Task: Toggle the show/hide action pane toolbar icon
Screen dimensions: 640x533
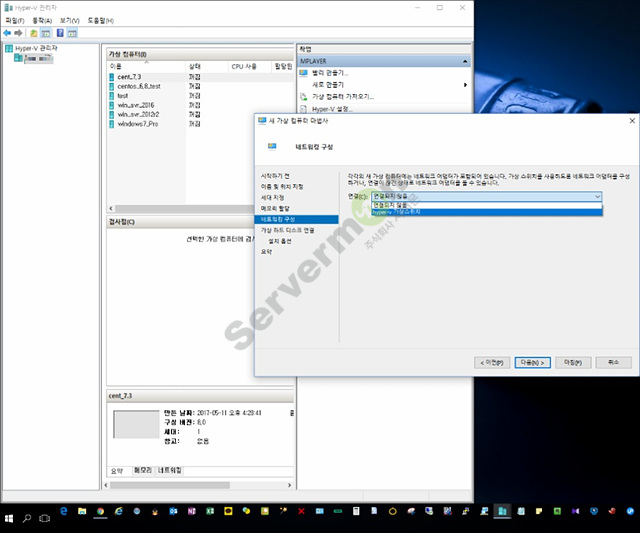Action: click(72, 33)
